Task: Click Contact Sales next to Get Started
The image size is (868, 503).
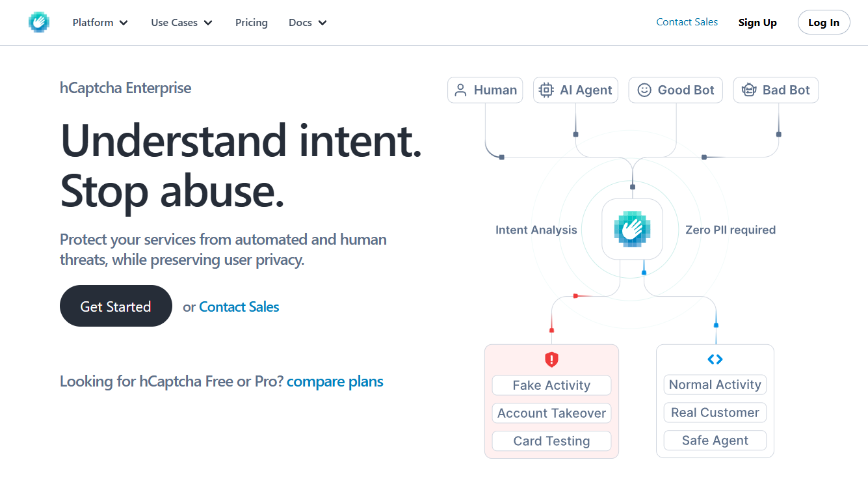Action: pos(239,307)
